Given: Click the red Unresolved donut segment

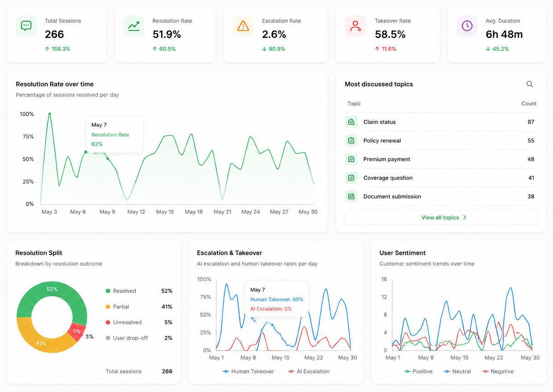Looking at the screenshot, I should click(76, 331).
